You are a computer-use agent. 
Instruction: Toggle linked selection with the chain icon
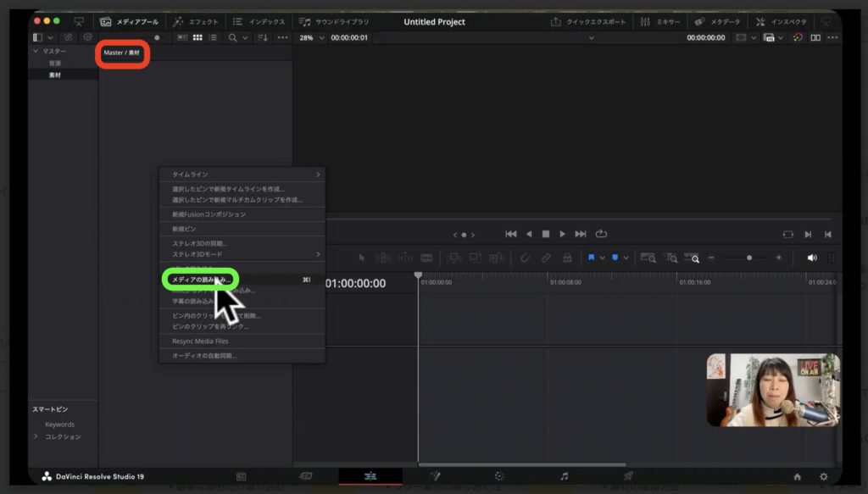coord(546,257)
